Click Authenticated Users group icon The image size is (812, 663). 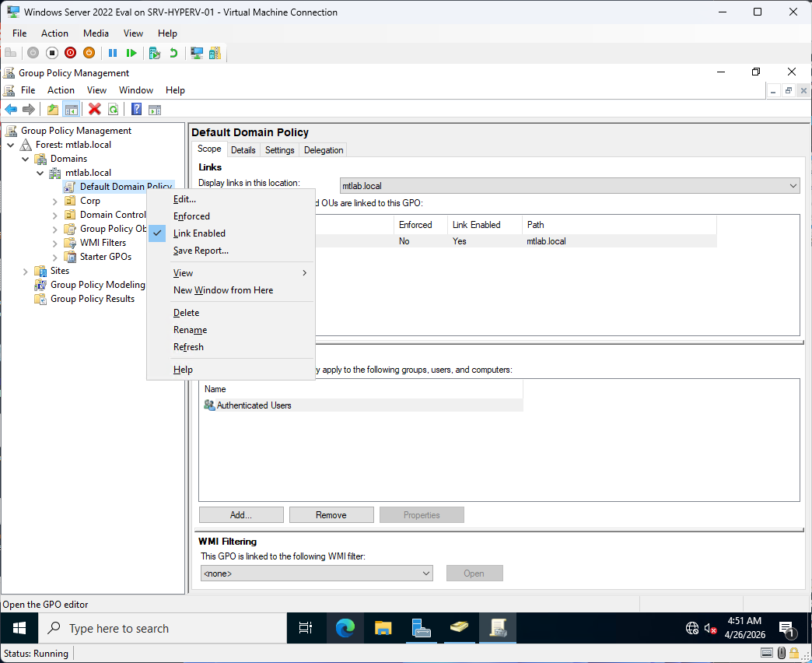pyautogui.click(x=209, y=405)
